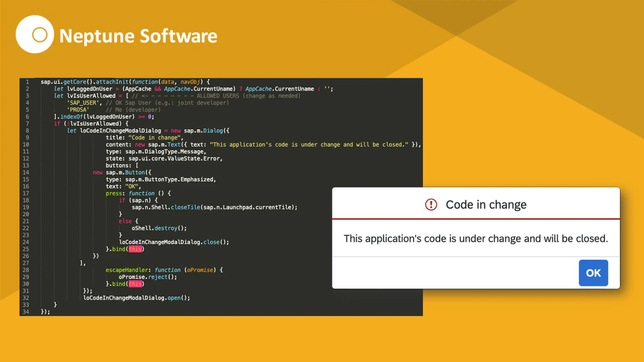The image size is (644, 362).
Task: Click the highlighted "this" on line 25
Action: 135,249
